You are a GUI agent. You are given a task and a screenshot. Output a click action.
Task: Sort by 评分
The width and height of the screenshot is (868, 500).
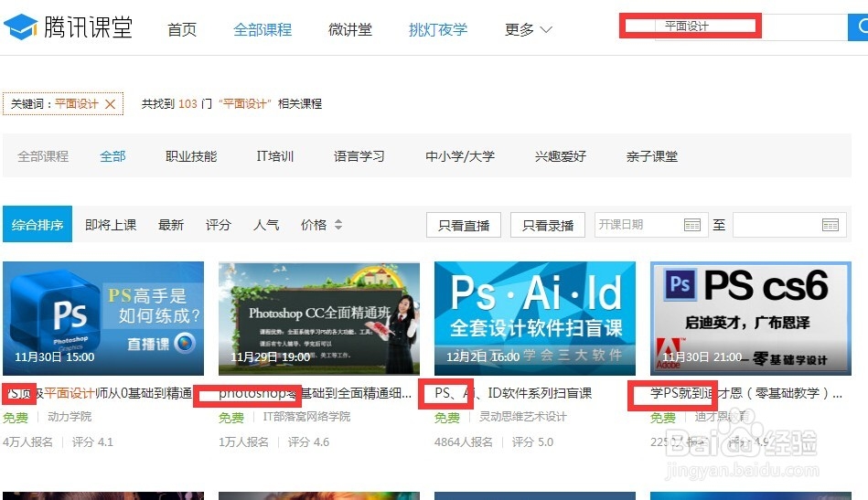pos(218,225)
